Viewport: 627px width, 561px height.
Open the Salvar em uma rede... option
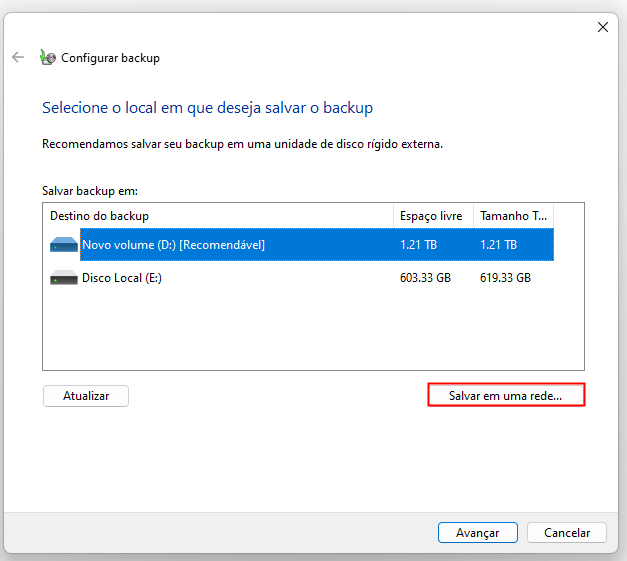pyautogui.click(x=505, y=396)
